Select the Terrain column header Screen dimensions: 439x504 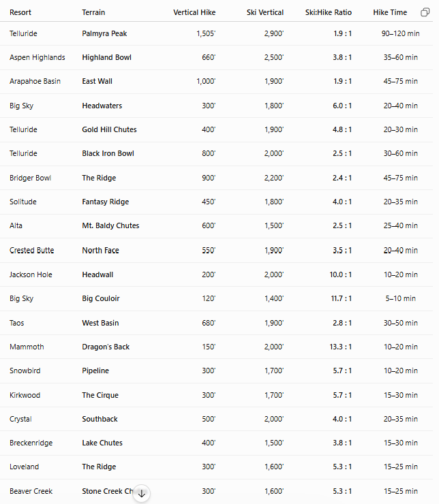93,12
